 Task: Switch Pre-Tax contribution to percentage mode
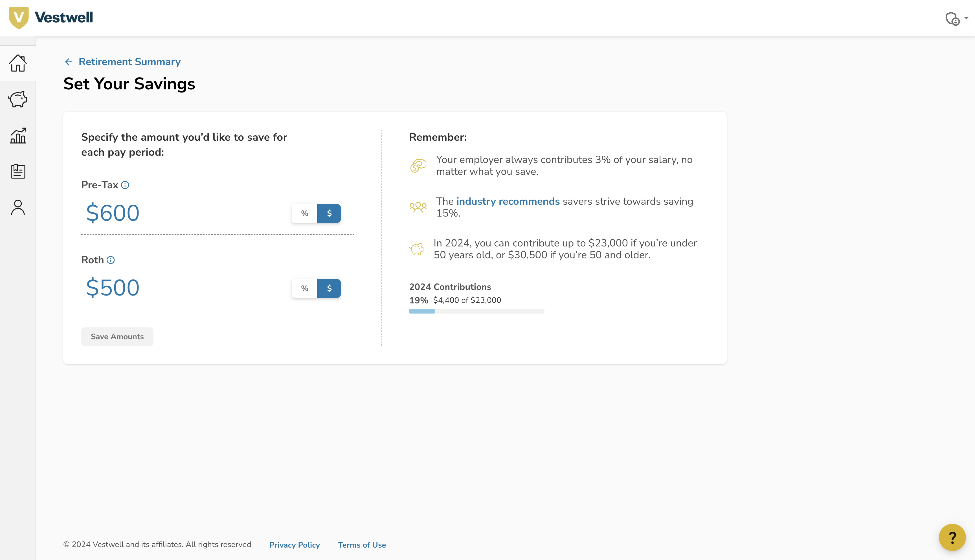pos(304,213)
